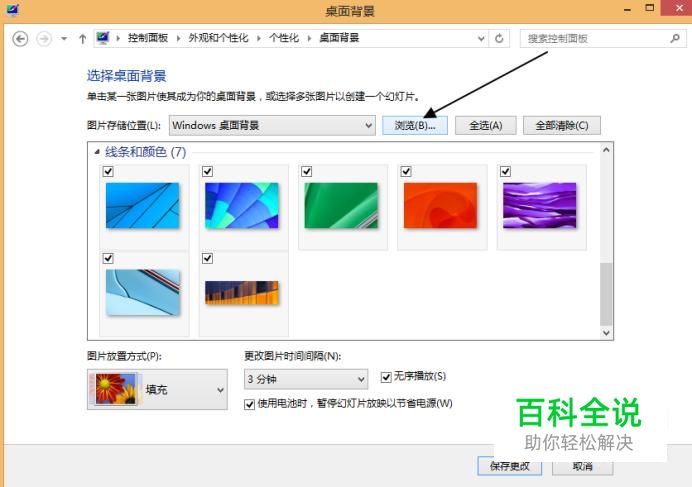Select the purple waves wallpaper thumbnail
Viewport: 692px width, 487px height.
pyautogui.click(x=540, y=205)
